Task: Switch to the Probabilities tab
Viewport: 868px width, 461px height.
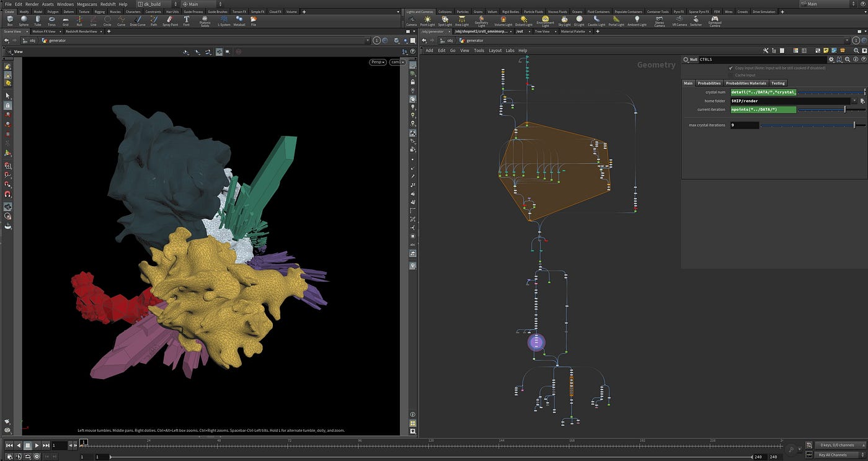Action: click(709, 83)
